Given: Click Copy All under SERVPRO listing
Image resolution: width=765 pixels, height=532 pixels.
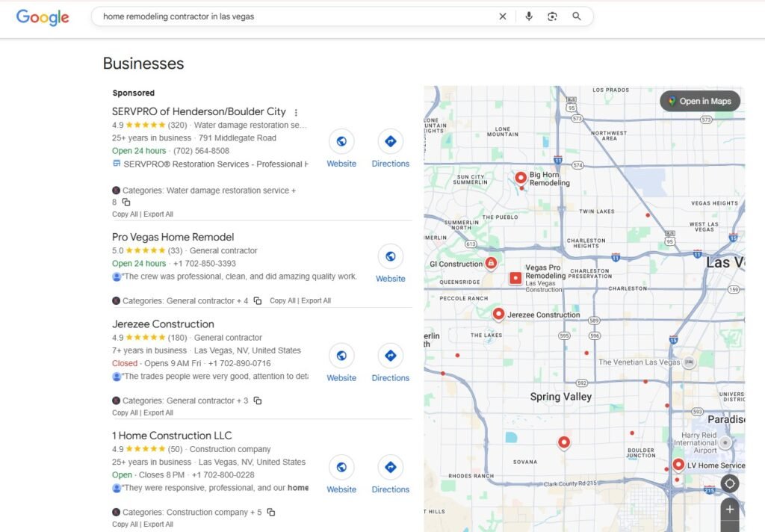Looking at the screenshot, I should [125, 214].
